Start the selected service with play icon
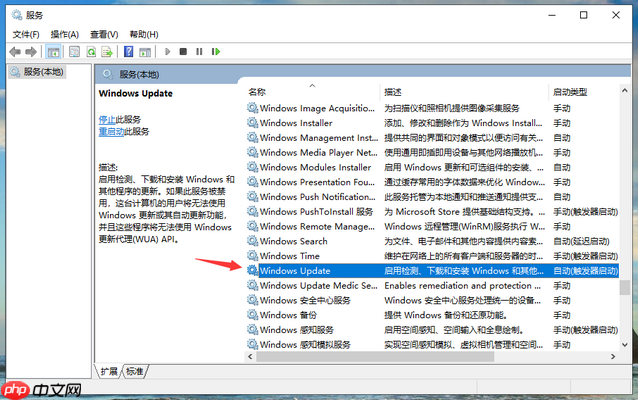Viewport: 638px width, 400px height. (167, 52)
